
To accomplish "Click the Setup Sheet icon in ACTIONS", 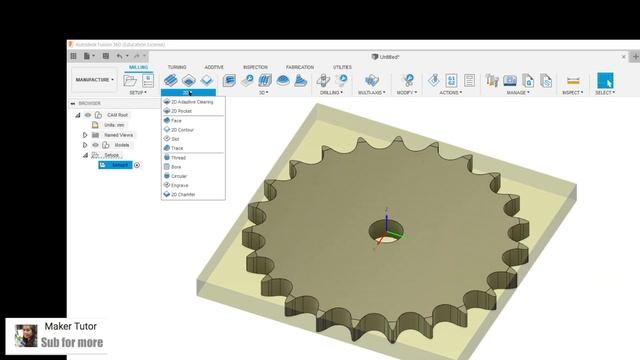I will coord(469,80).
